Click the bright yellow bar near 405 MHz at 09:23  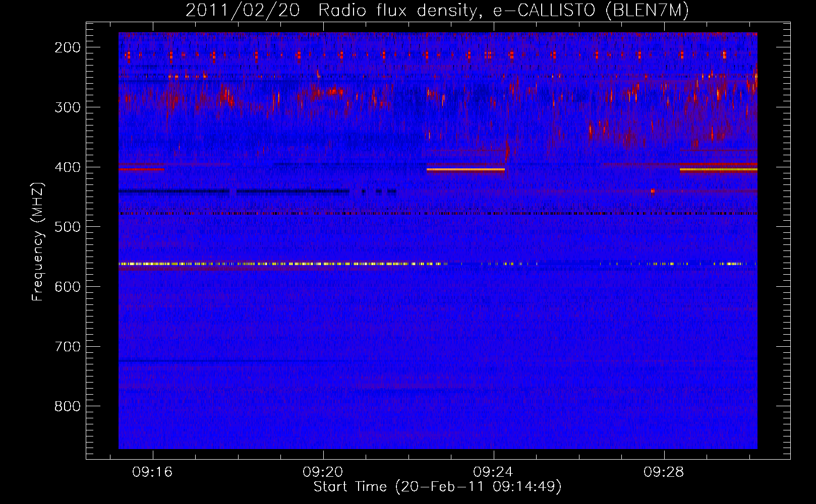[x=465, y=170]
